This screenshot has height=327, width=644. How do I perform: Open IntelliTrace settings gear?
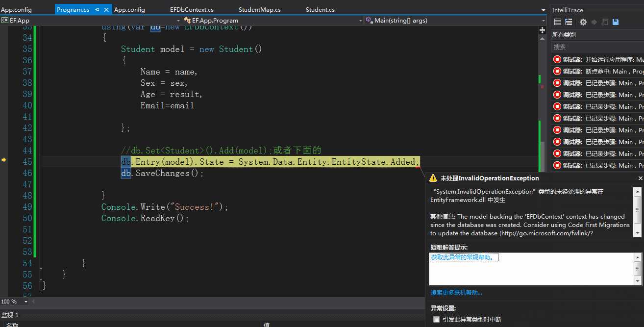(x=583, y=22)
